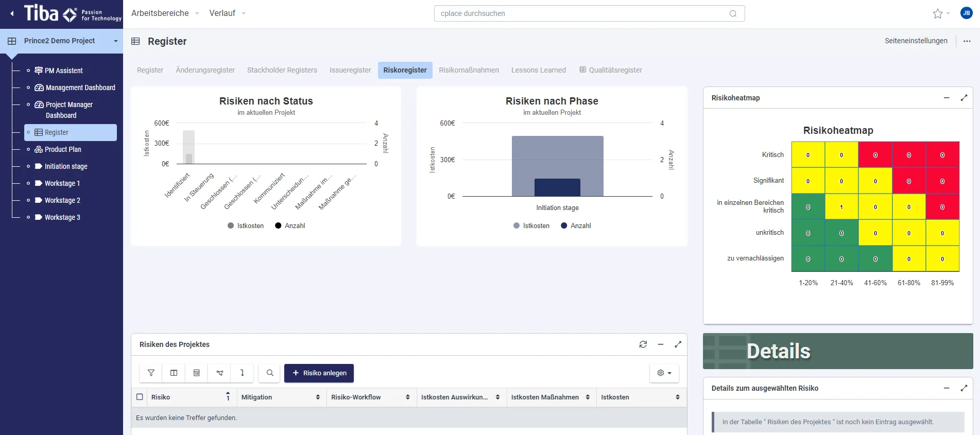Toggle Istkosten series in Risiken nach Status legend
Viewport: 980px width, 435px height.
(x=246, y=225)
